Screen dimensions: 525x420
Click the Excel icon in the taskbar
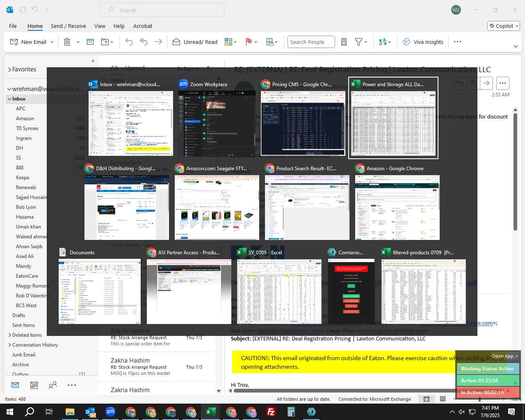click(x=210, y=412)
